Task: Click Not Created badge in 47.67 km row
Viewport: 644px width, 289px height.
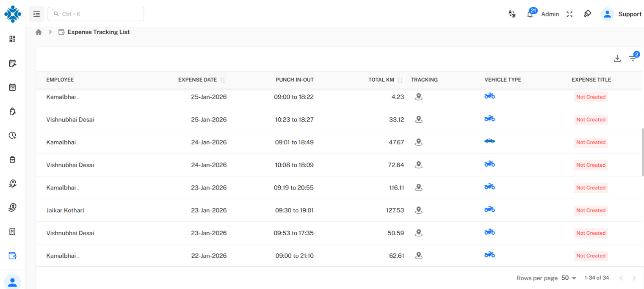Action: (591, 142)
